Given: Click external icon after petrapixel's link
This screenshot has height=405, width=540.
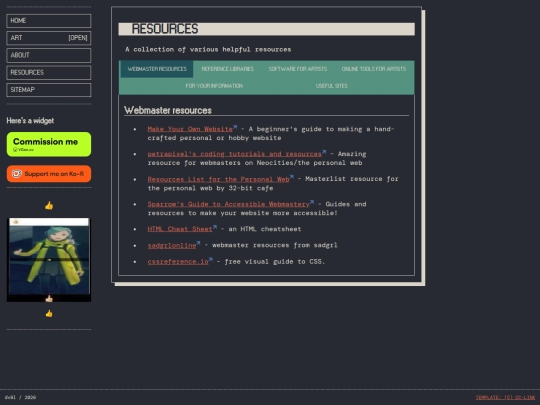Looking at the screenshot, I should pyautogui.click(x=324, y=152).
